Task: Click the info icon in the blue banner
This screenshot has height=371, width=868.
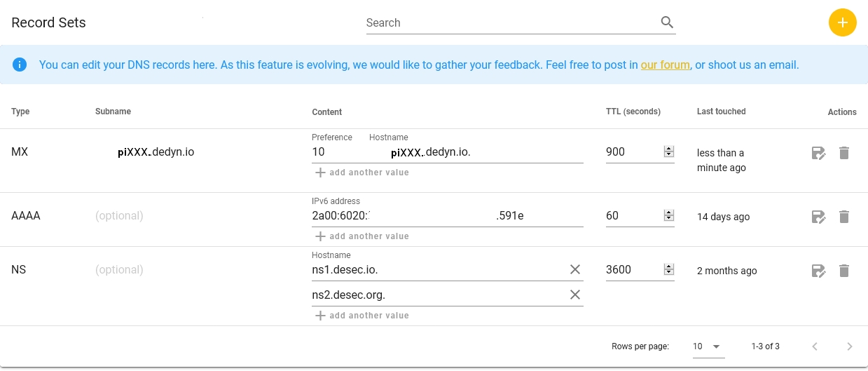Action: pyautogui.click(x=20, y=65)
